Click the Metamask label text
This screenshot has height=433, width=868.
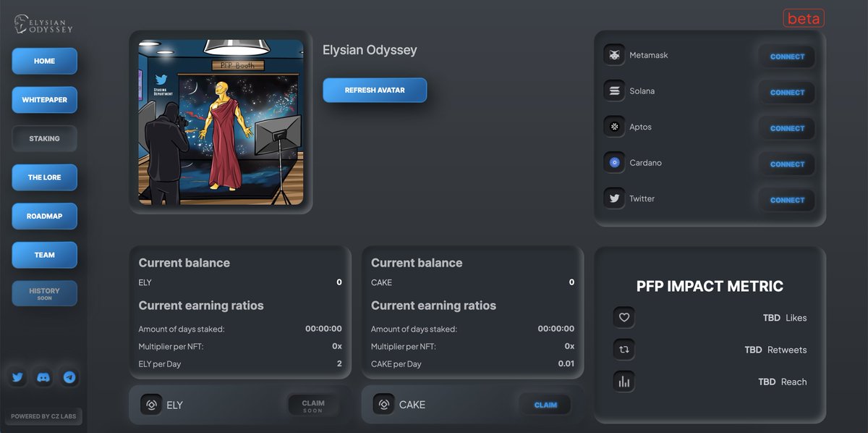coord(649,55)
